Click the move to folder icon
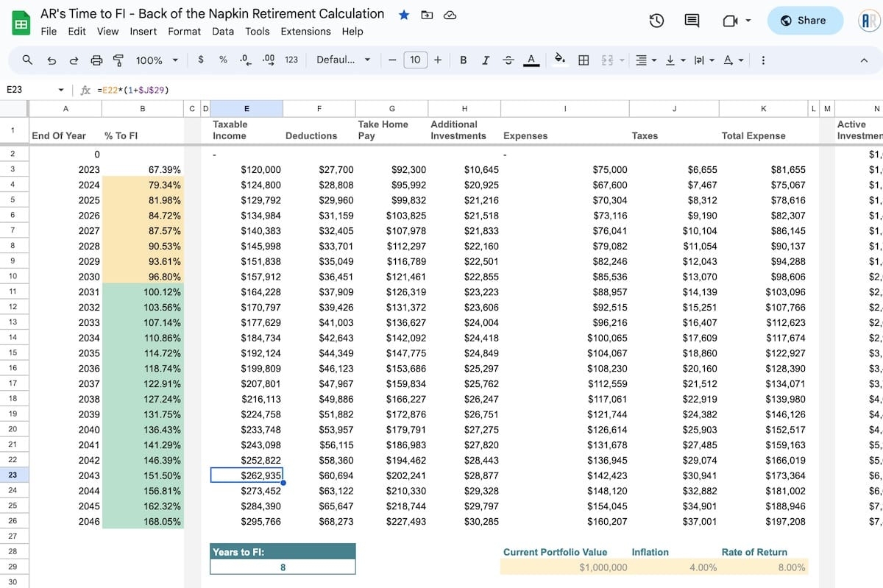 click(x=427, y=15)
